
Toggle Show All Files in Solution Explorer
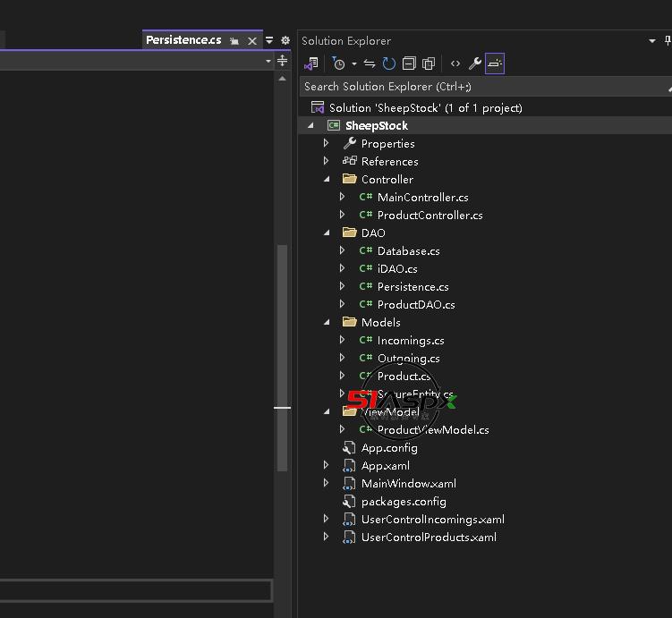click(429, 63)
